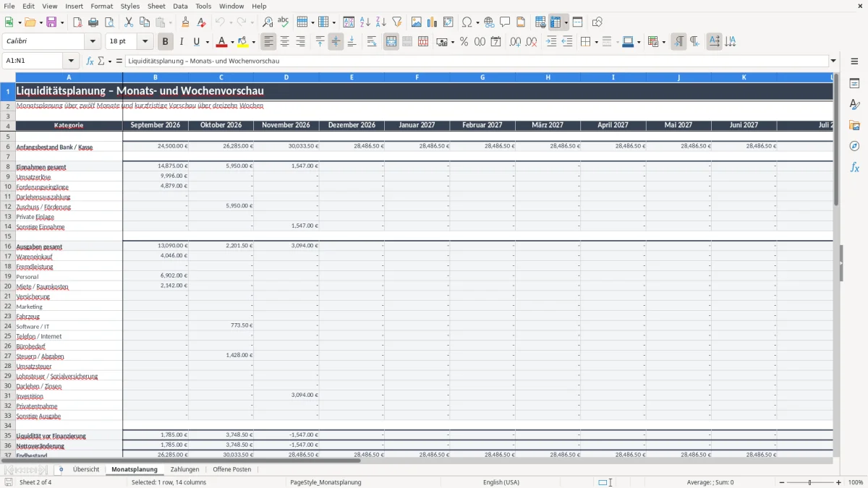Screen dimensions: 868x488
Task: Switch to the Offene Posten tab
Action: (x=232, y=469)
